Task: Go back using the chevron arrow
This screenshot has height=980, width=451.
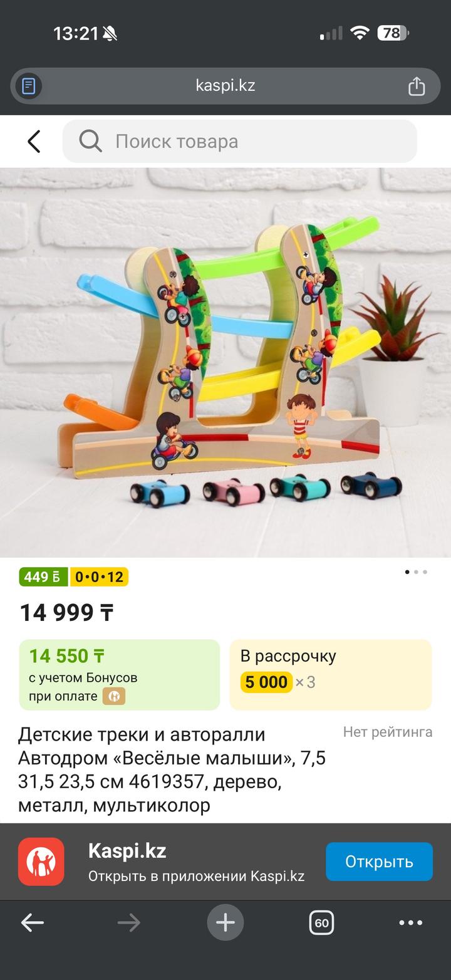Action: (x=34, y=142)
